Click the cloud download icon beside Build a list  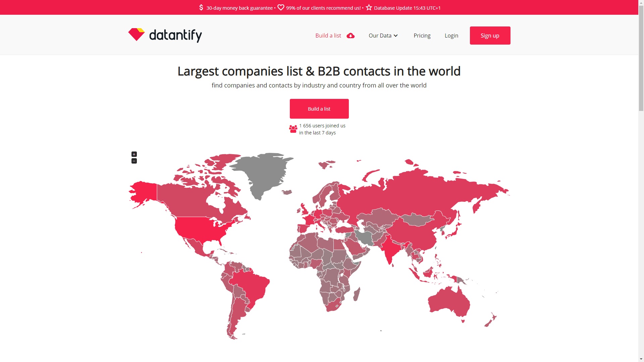(351, 36)
